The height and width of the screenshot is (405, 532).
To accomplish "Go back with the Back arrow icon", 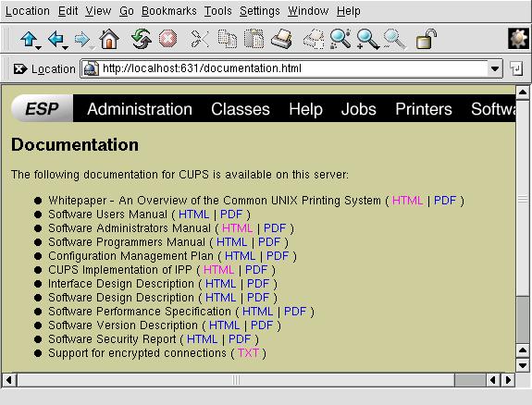I will [56, 39].
